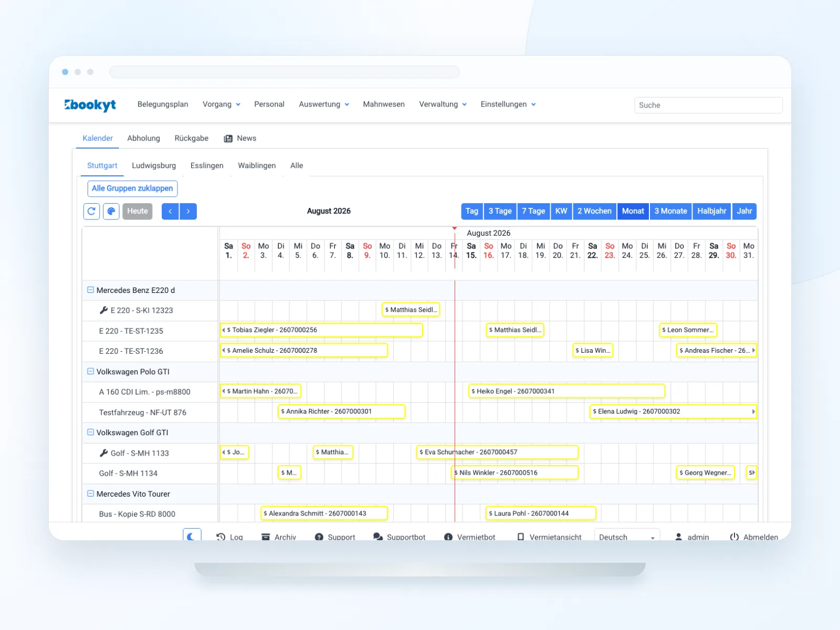Switch to Vermietansicht
This screenshot has width=840, height=630.
[549, 537]
